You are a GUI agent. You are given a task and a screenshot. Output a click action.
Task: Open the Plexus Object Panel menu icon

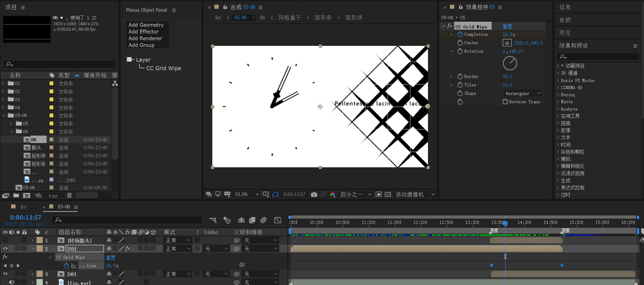[x=174, y=10]
